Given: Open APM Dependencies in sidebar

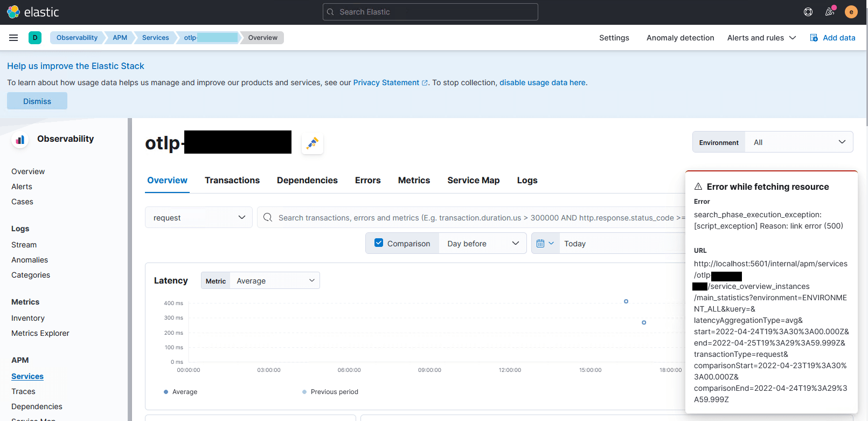Looking at the screenshot, I should point(37,406).
